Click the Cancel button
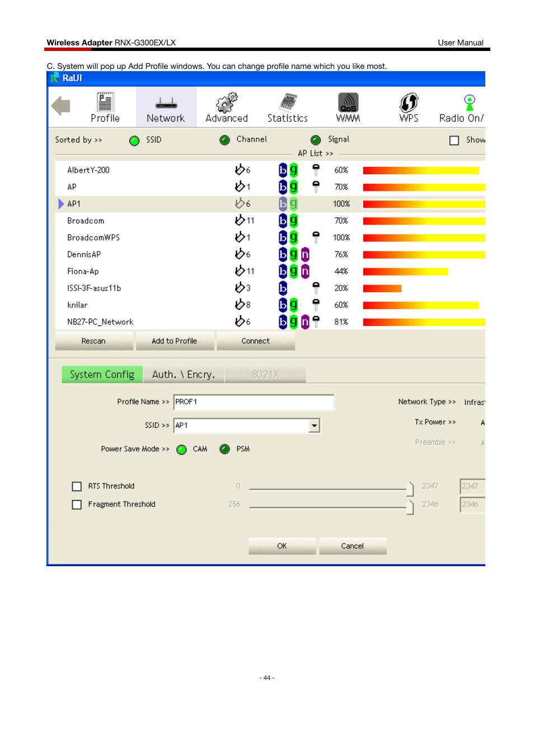Viewport: 534px width, 756px height. (353, 546)
